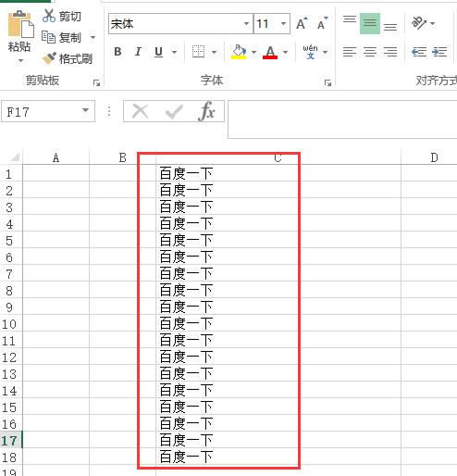Toggle Bold formatting
The height and width of the screenshot is (476, 457).
pos(117,52)
